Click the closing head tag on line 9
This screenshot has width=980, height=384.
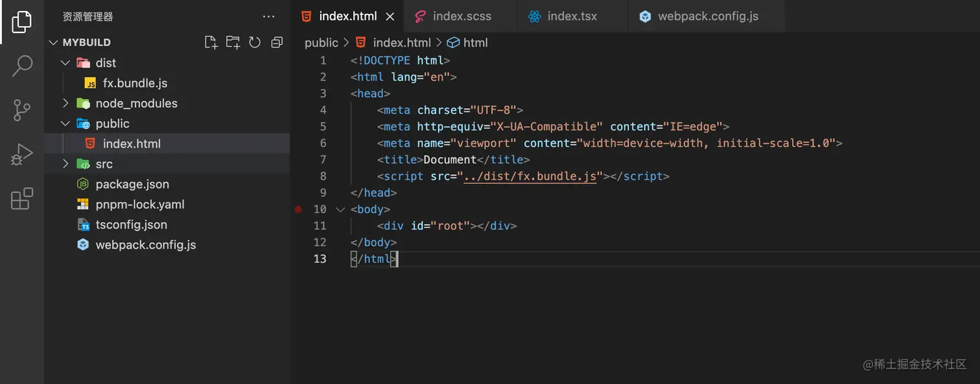[373, 192]
